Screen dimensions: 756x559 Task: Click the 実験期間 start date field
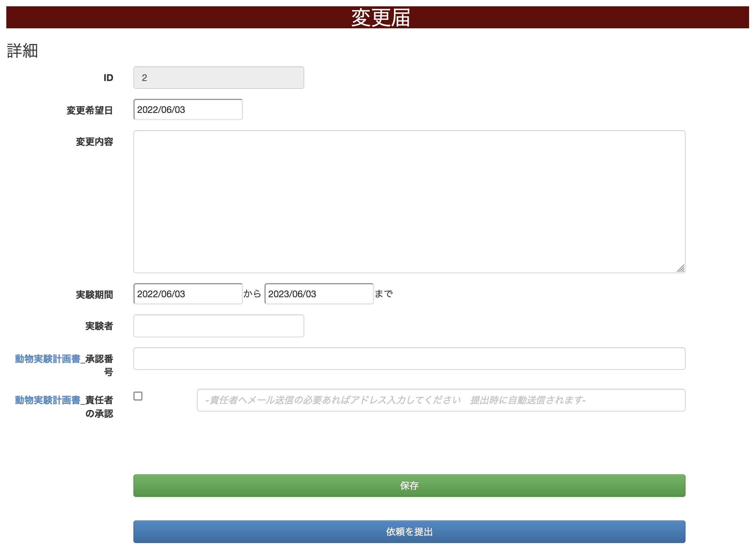(188, 294)
